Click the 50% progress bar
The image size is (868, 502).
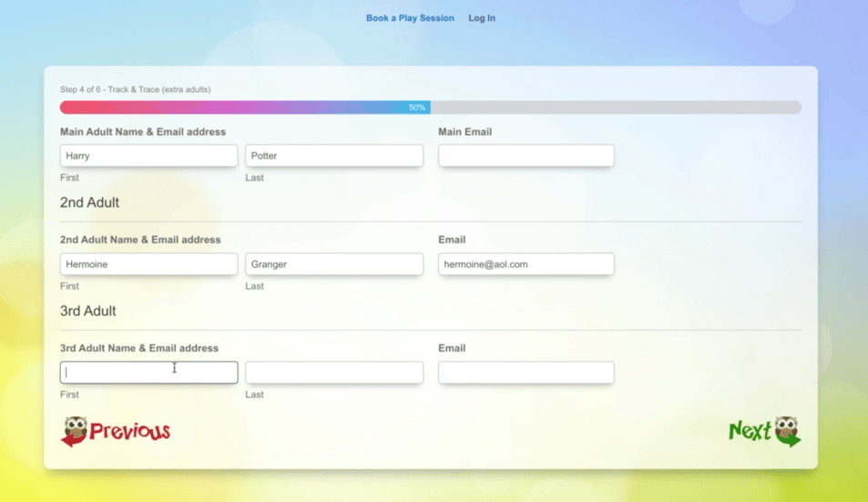[431, 108]
